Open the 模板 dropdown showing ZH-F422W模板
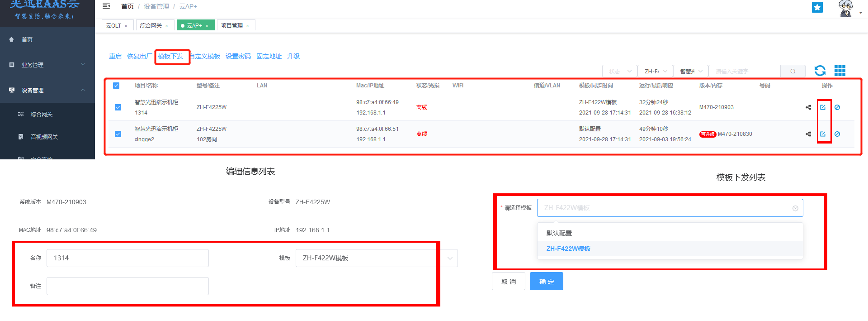This screenshot has width=868, height=321. point(376,258)
